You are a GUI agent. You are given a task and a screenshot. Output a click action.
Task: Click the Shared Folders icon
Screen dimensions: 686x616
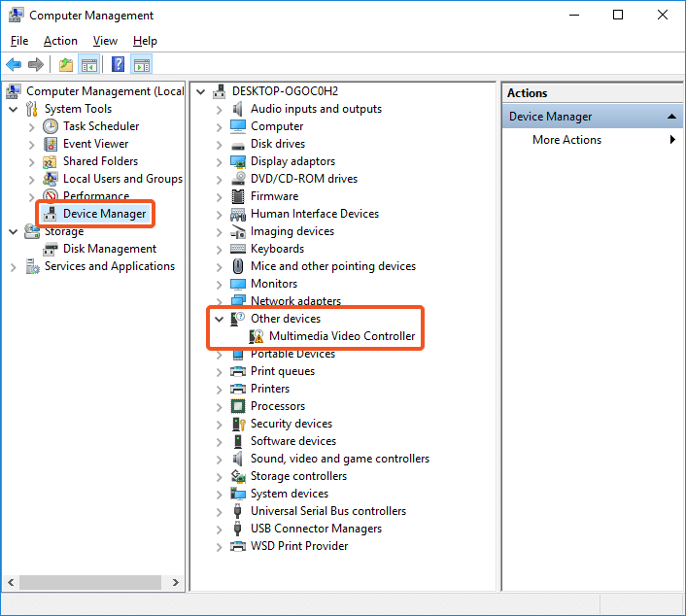[50, 161]
